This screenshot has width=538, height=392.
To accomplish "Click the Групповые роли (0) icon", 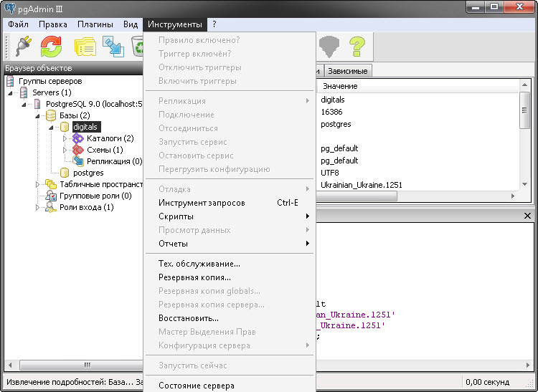I will 51,196.
